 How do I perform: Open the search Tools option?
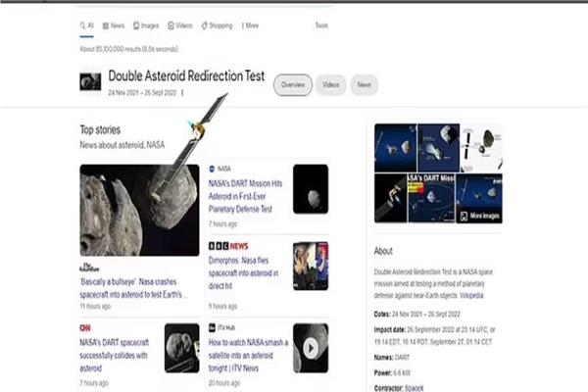[321, 25]
